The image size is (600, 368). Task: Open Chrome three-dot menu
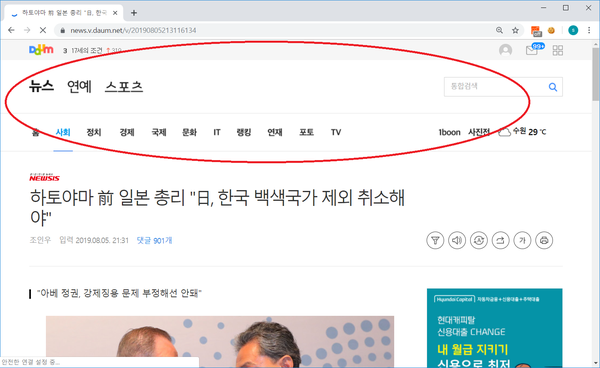point(589,30)
